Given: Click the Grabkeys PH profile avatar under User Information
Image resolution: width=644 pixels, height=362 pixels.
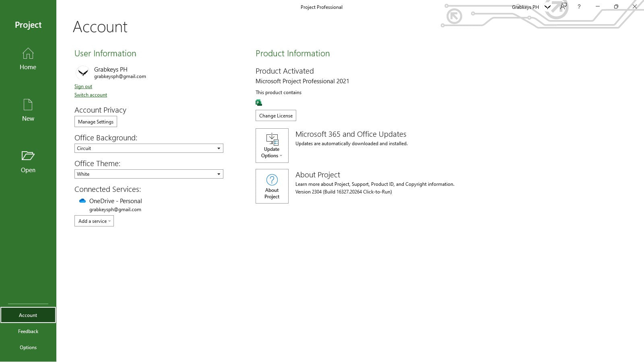Looking at the screenshot, I should pyautogui.click(x=83, y=72).
